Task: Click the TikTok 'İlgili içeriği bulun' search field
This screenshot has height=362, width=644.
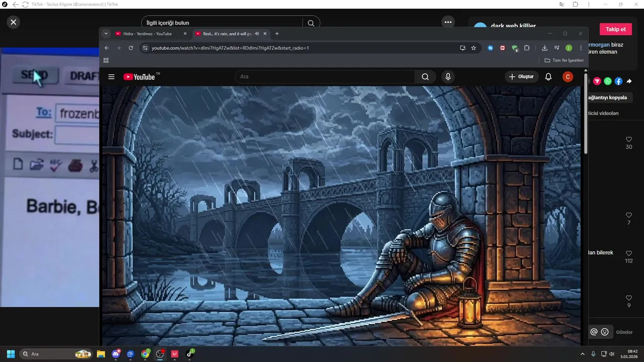Action: coord(221,23)
